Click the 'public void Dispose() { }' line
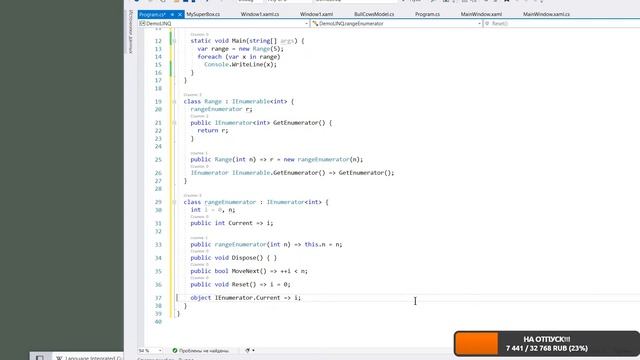640x360 pixels. tap(233, 258)
